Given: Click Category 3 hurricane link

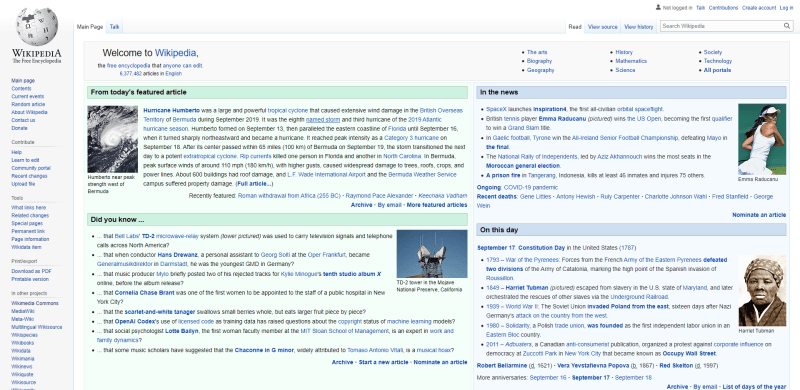Looking at the screenshot, I should pos(411,138).
